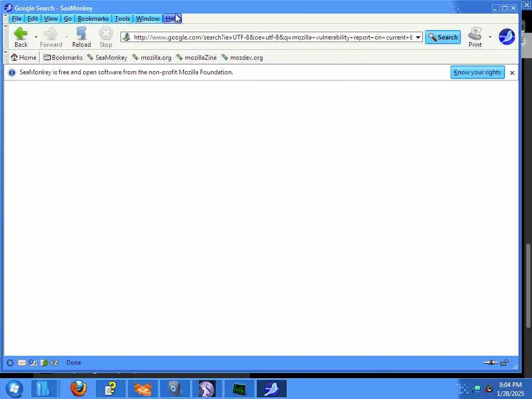Open the Go menu
Viewport: 532px width, 399px height.
pyautogui.click(x=68, y=19)
